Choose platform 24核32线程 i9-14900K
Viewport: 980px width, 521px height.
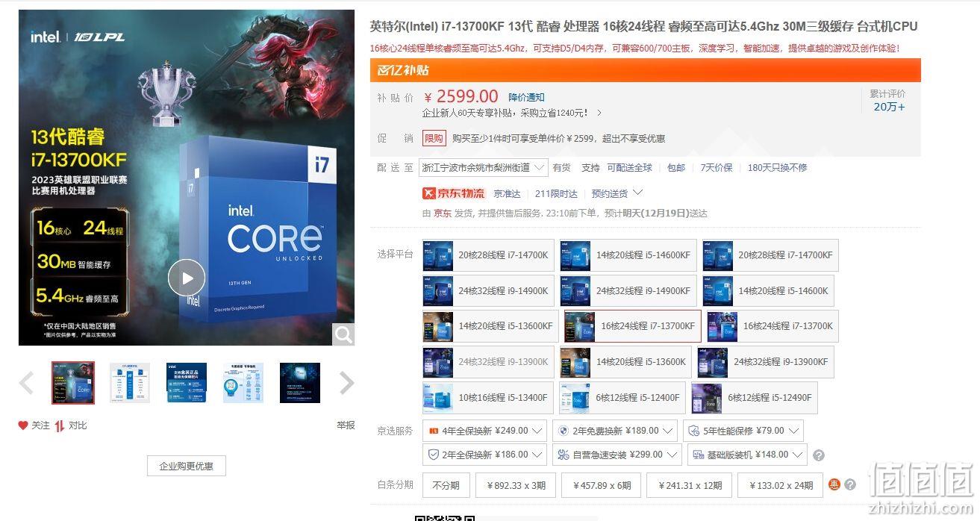coord(488,291)
